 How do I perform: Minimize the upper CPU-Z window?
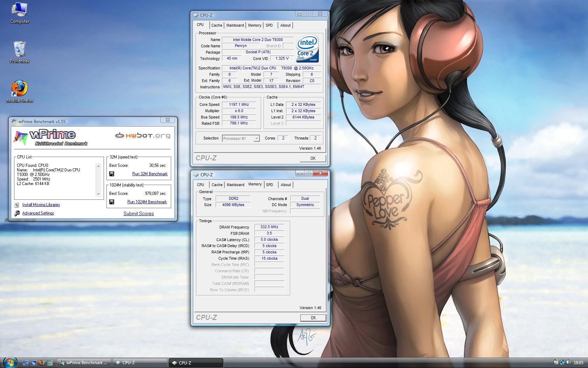(299, 14)
